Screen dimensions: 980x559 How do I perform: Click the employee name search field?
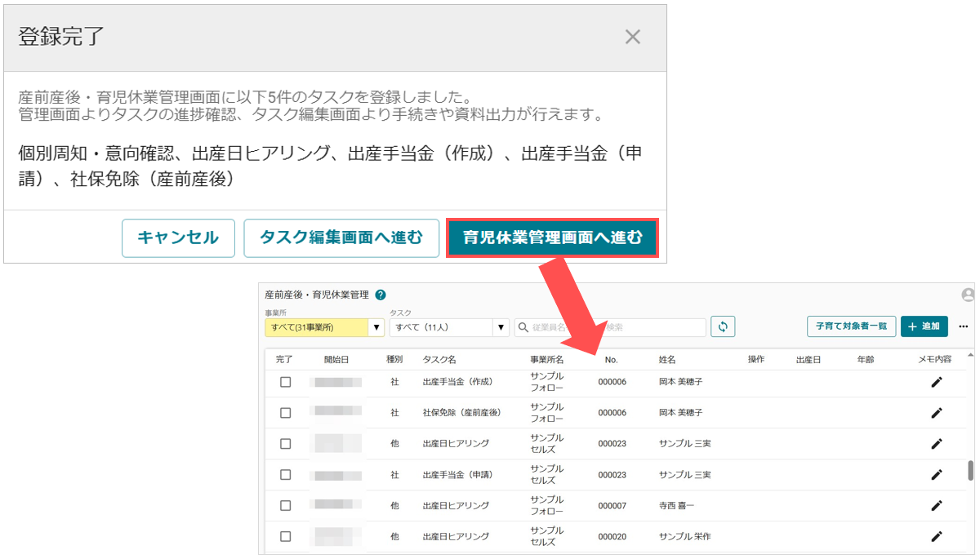610,327
